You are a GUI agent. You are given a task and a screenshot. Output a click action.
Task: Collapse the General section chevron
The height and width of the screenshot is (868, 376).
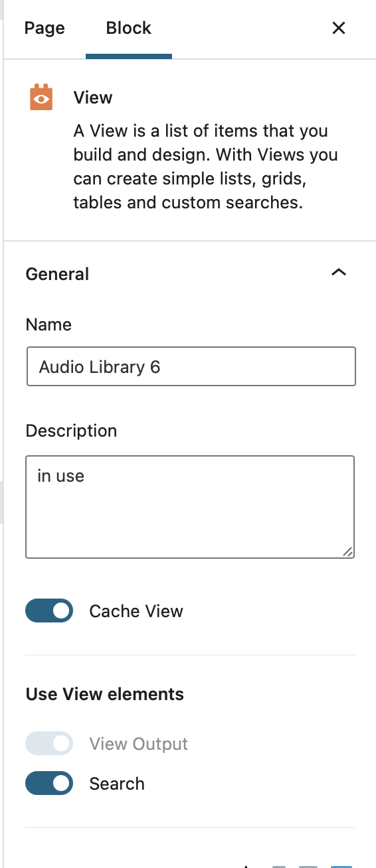339,273
